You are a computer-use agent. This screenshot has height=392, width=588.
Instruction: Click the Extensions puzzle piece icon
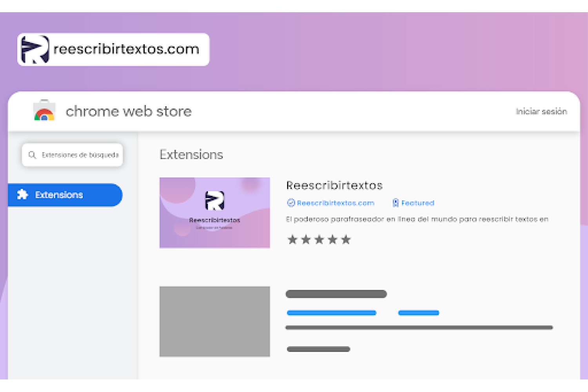(x=23, y=194)
